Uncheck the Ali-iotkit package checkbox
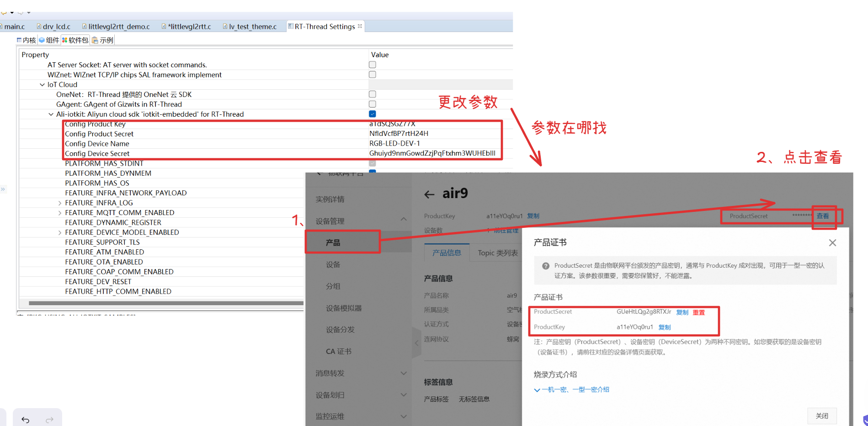The width and height of the screenshot is (868, 426). click(x=373, y=114)
